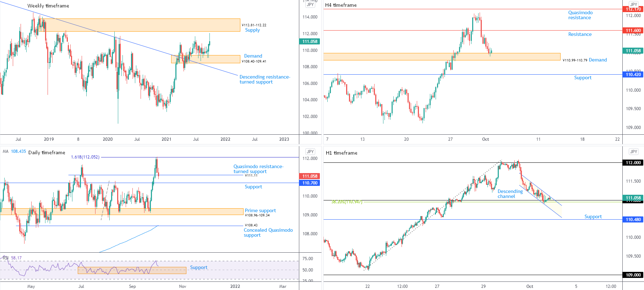644x290 pixels.
Task: Click the MA 108.435 indicator value
Action: [18, 151]
